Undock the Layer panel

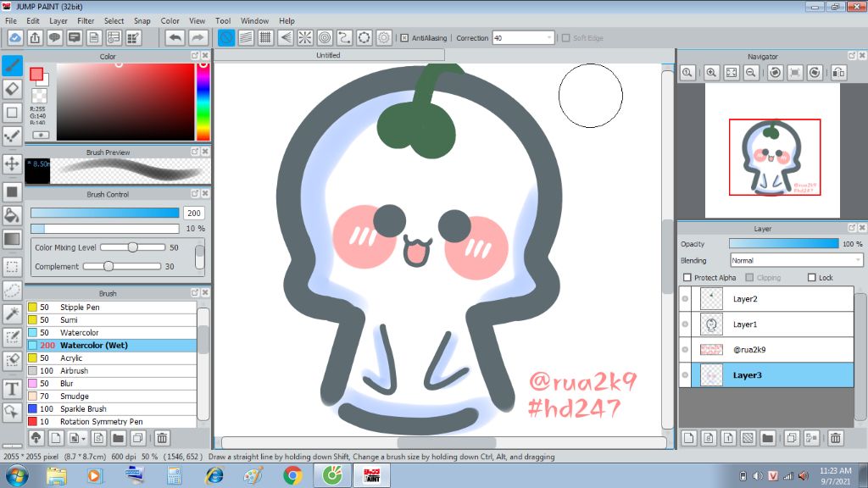(852, 228)
